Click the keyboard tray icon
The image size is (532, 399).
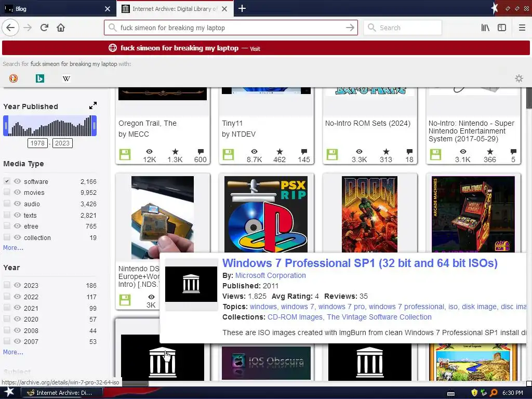(x=450, y=393)
